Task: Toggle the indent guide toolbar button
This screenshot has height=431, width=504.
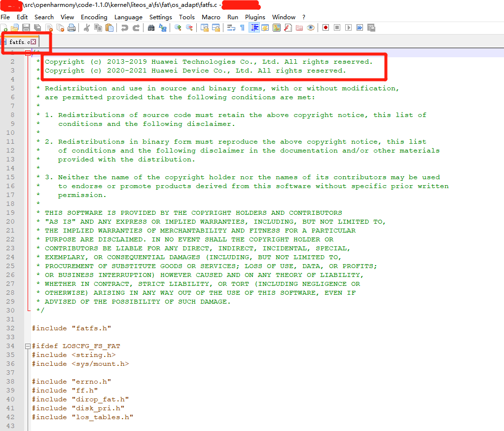Action: pyautogui.click(x=254, y=28)
